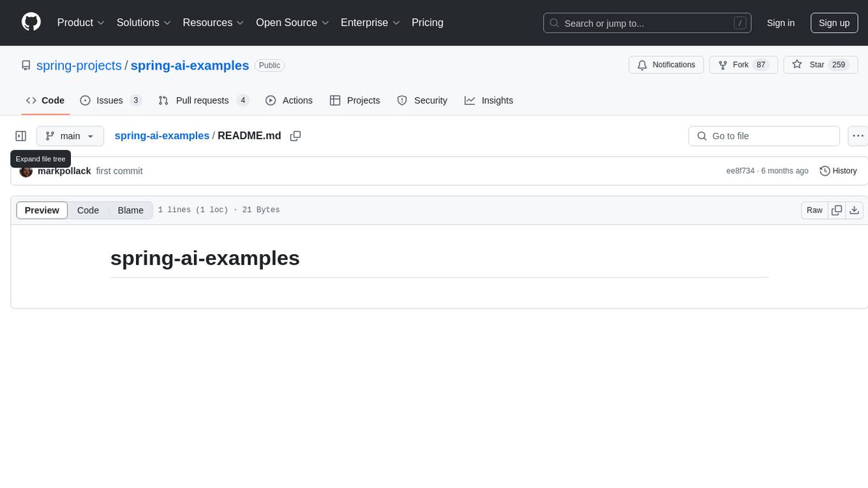Click the Search or jump to field
This screenshot has width=868, height=488.
(x=647, y=23)
